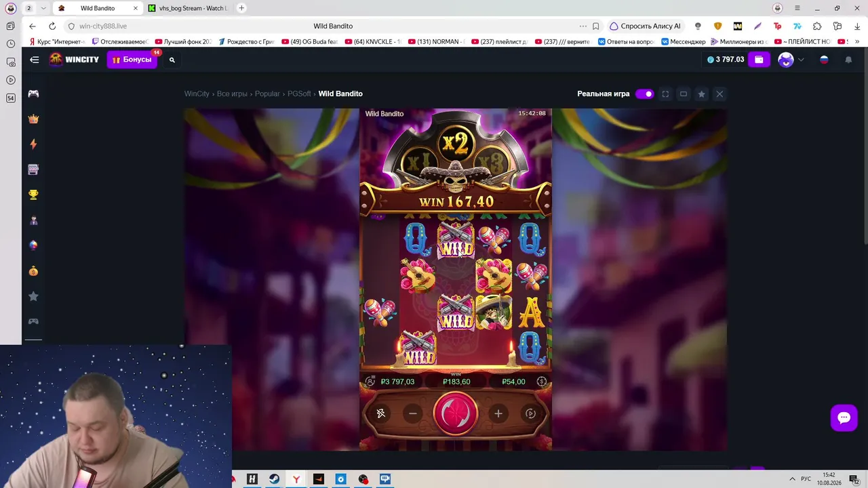Open a new browser tab
Viewport: 868px width, 488px height.
(241, 8)
